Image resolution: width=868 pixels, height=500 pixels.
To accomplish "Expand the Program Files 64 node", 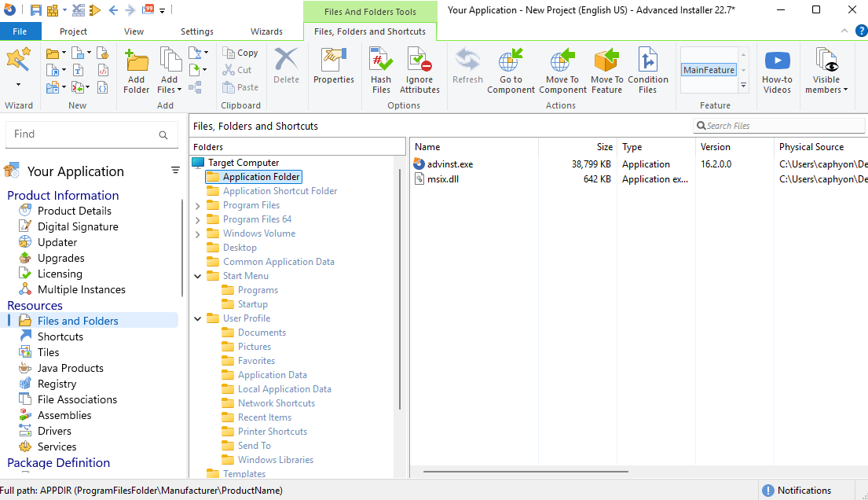I will pos(198,219).
